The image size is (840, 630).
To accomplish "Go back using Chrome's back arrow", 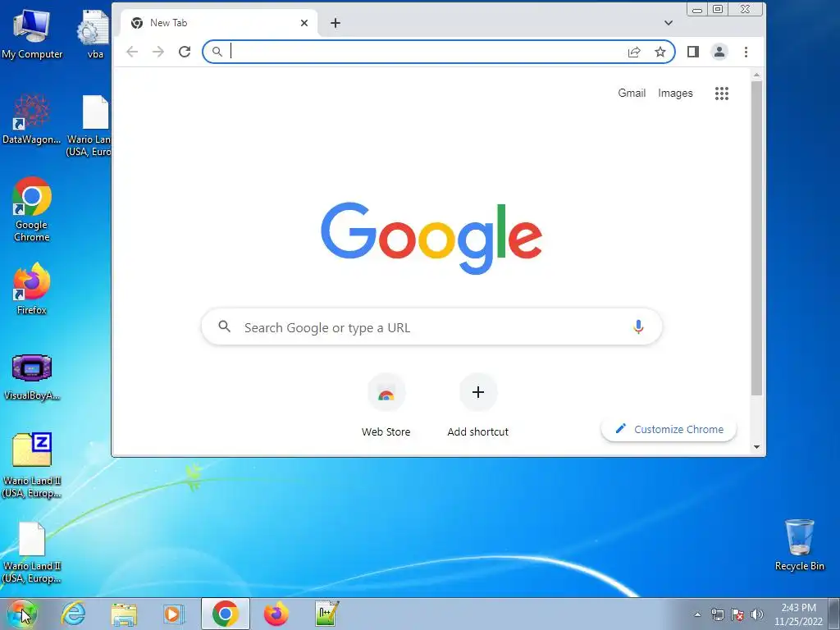I will [132, 52].
